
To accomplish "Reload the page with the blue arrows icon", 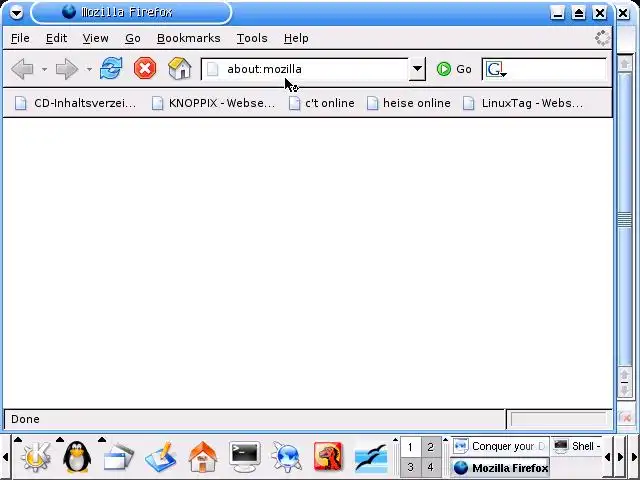I will point(111,68).
